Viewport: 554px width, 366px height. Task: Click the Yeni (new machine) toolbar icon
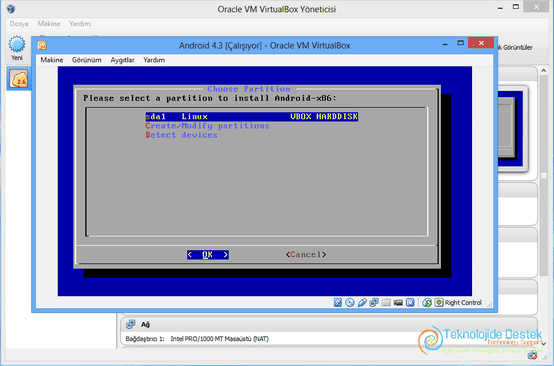(17, 48)
